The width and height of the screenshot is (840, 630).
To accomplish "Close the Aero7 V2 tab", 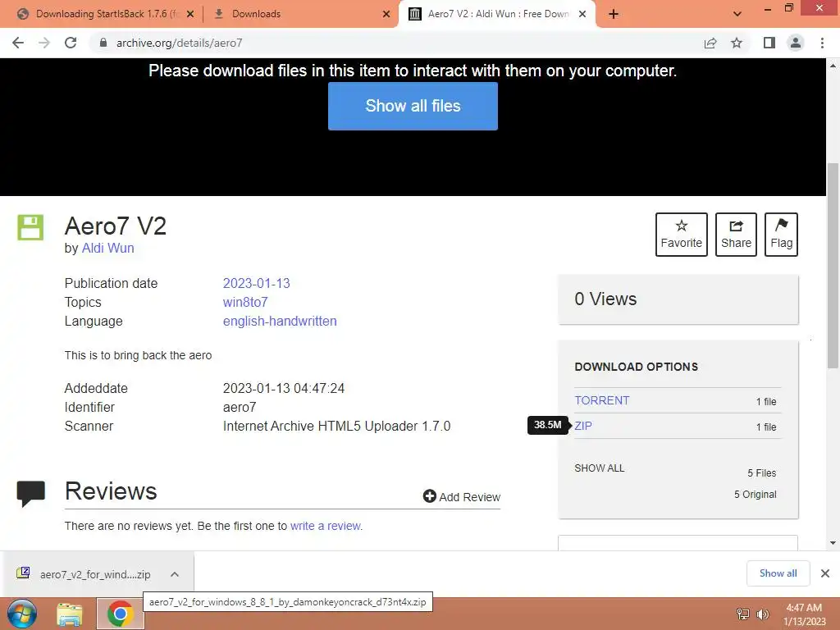I will (x=582, y=14).
